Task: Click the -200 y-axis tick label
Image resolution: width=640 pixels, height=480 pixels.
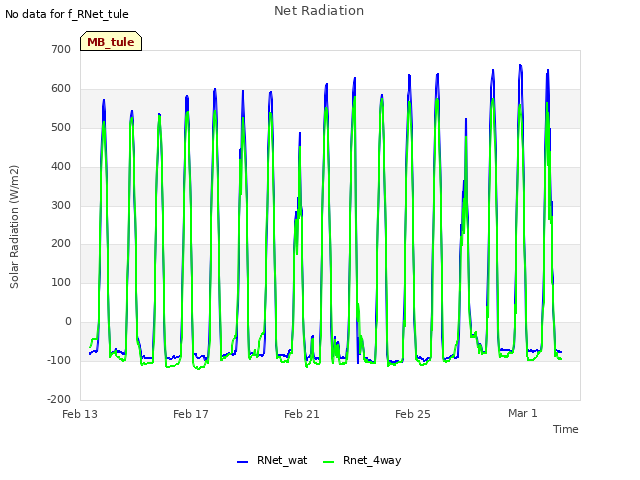Action: (59, 399)
